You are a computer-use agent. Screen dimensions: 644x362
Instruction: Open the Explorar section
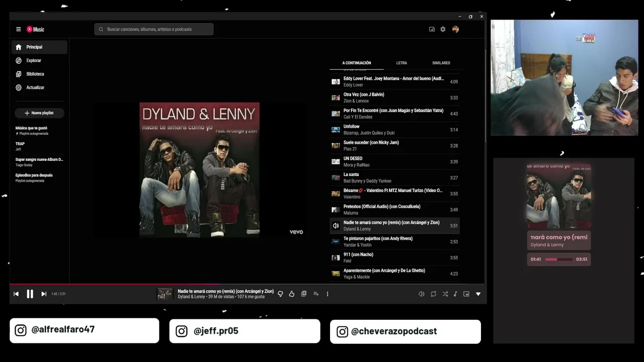39,60
